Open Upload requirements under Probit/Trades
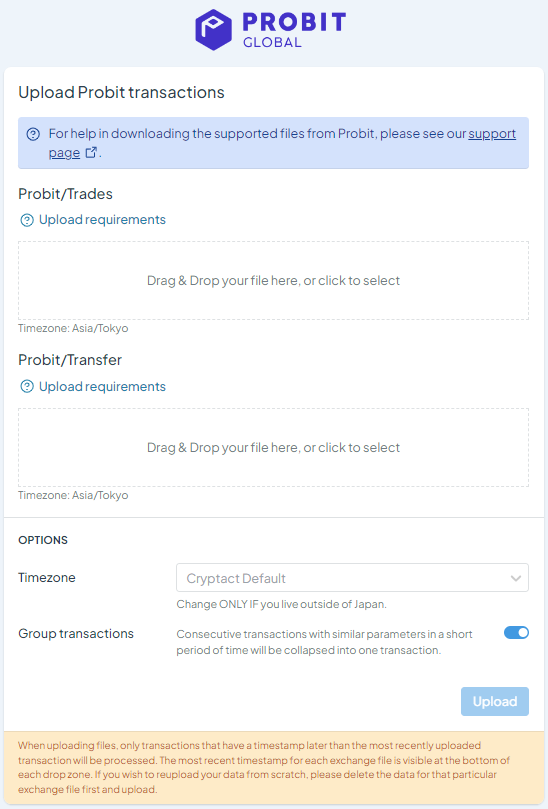 [102, 220]
